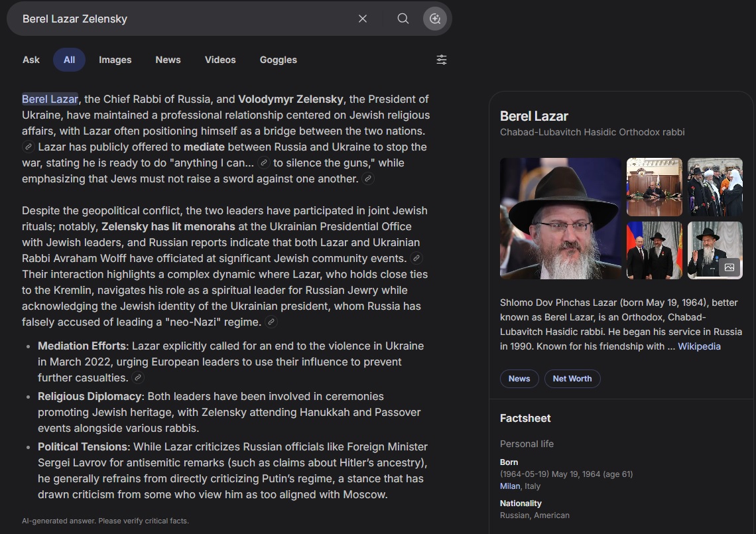This screenshot has width=756, height=534.
Task: Click "Political Tensions" bullet heading
Action: pos(84,446)
